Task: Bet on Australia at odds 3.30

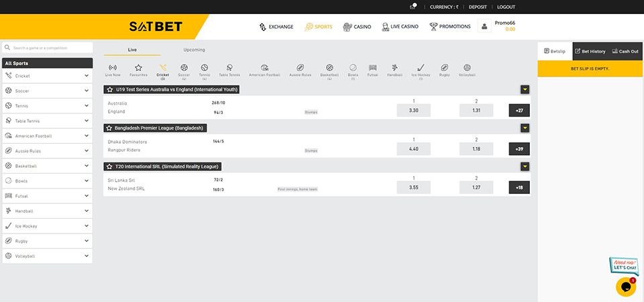Action: coord(414,111)
